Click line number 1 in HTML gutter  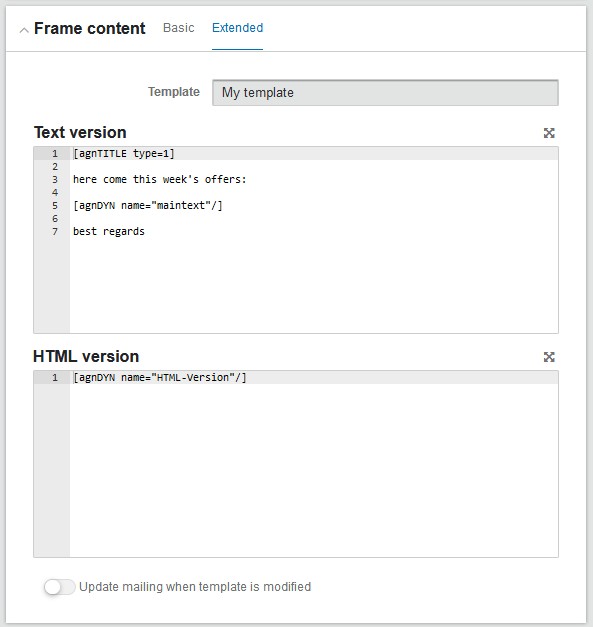pyautogui.click(x=55, y=377)
